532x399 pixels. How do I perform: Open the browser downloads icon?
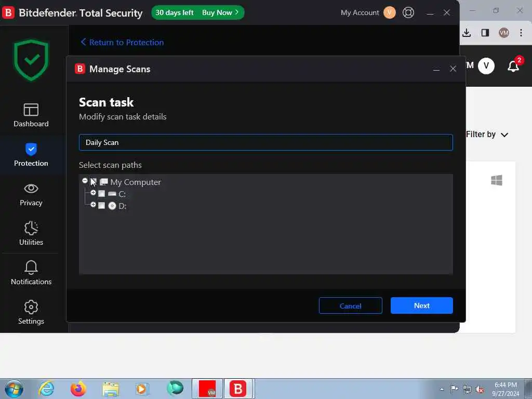(467, 33)
